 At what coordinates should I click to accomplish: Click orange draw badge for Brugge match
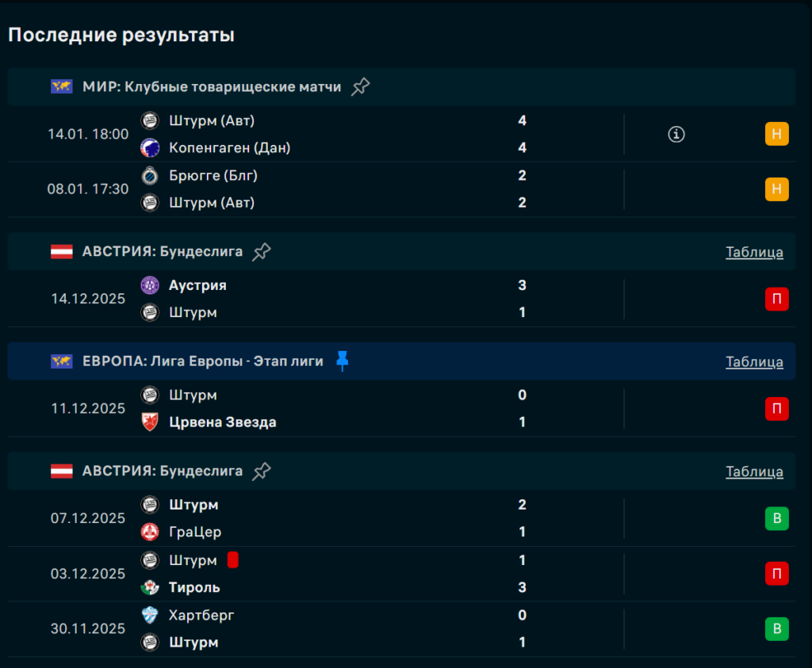(x=776, y=189)
